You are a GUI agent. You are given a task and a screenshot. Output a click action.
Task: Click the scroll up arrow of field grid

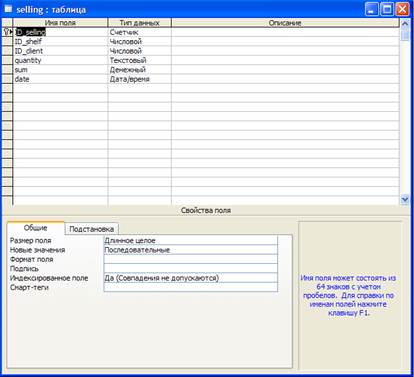(x=405, y=23)
